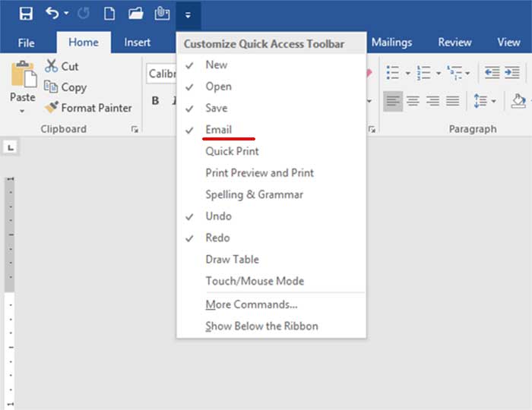Screen dimensions: 532x410
Task: Toggle Spelling & Grammar menu option
Action: (254, 194)
